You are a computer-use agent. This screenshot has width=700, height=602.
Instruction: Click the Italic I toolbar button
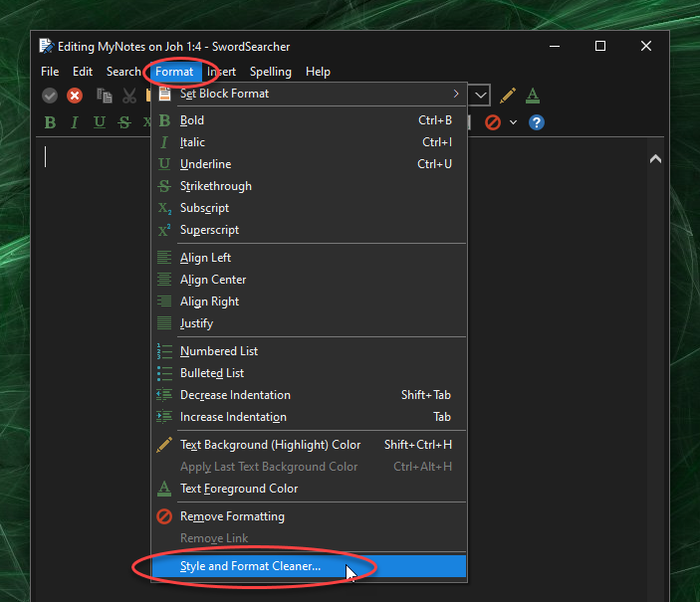tap(75, 122)
